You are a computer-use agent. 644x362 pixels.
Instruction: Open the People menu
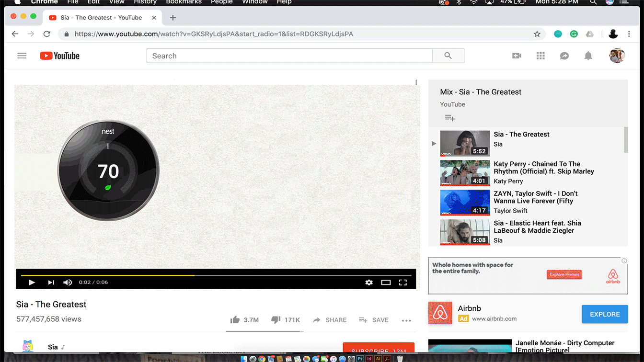click(221, 2)
